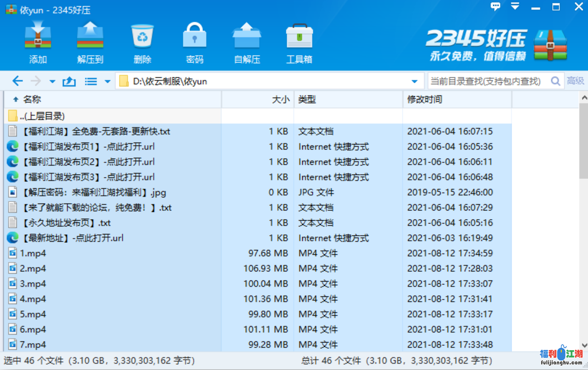Click the go up one folder icon

click(69, 81)
